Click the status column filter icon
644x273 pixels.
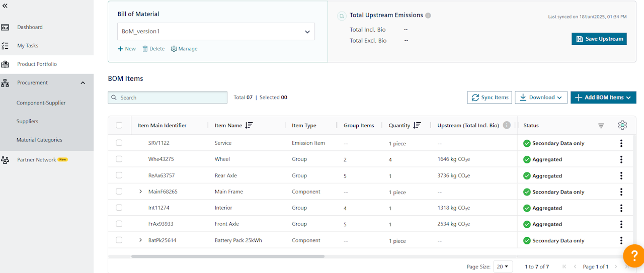click(601, 126)
